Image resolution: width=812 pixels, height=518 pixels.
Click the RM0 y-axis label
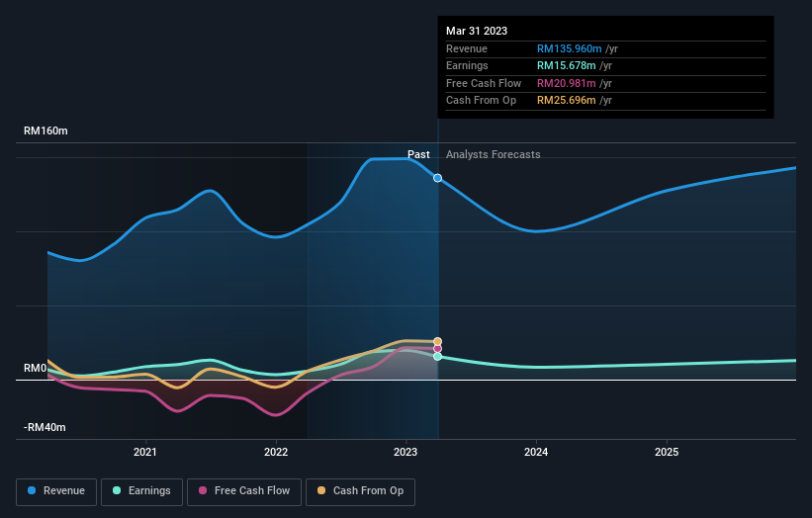[x=36, y=368]
